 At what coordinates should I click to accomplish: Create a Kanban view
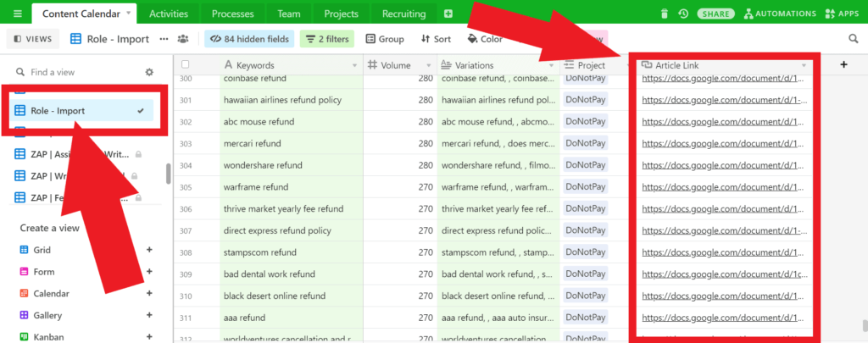47,337
